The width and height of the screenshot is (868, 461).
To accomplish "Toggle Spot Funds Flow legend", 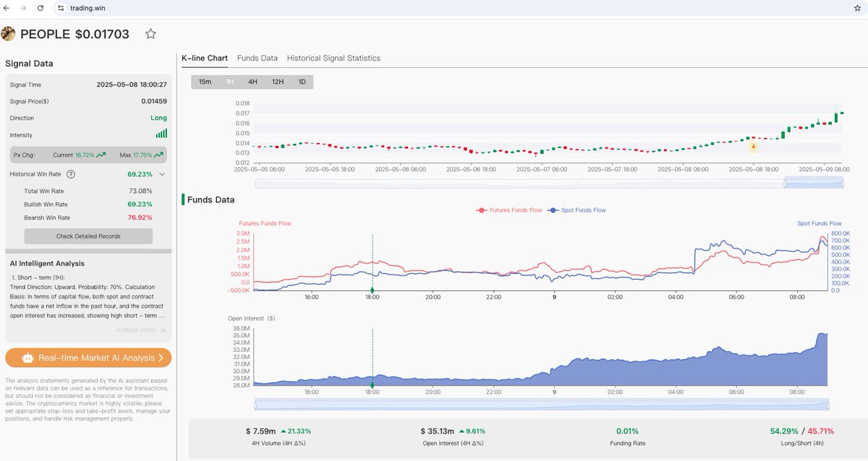I will click(576, 210).
